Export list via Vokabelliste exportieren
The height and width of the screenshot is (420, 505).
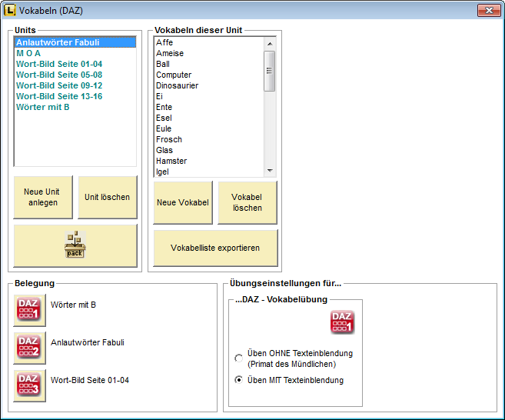[x=215, y=248]
